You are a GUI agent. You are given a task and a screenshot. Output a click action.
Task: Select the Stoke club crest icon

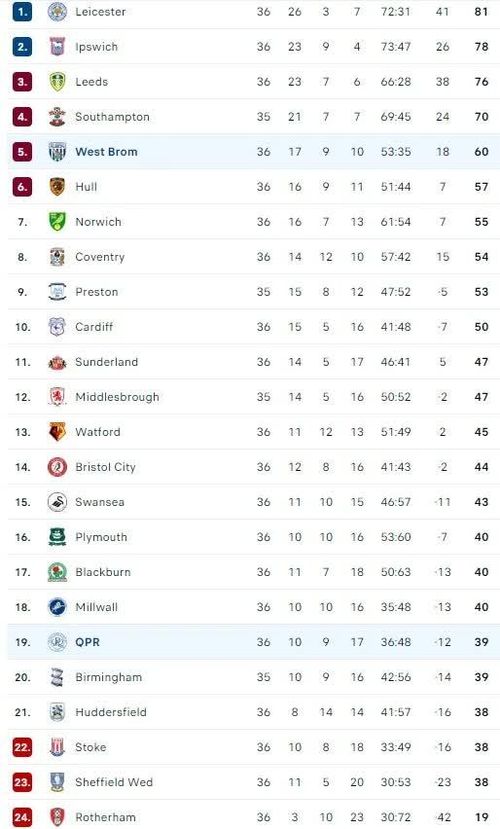pyautogui.click(x=57, y=747)
